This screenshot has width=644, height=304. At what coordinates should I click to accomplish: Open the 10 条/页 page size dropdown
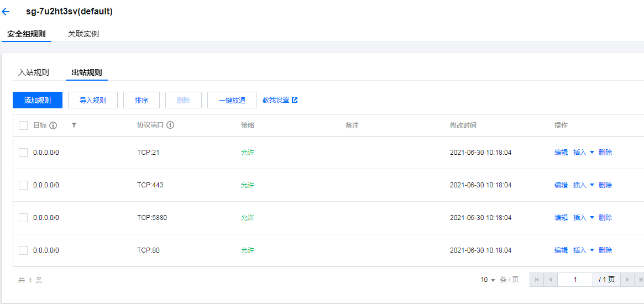tap(488, 280)
